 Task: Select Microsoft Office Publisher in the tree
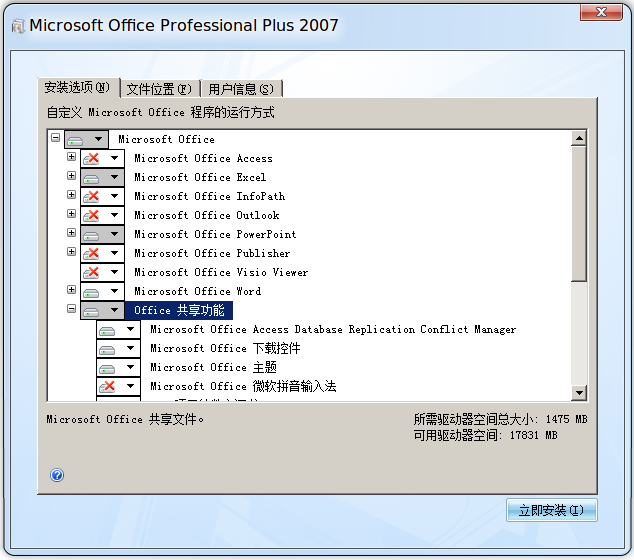click(x=212, y=254)
